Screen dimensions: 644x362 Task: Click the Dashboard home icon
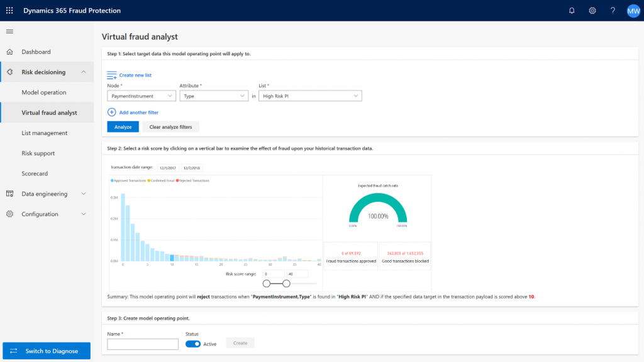(x=9, y=52)
